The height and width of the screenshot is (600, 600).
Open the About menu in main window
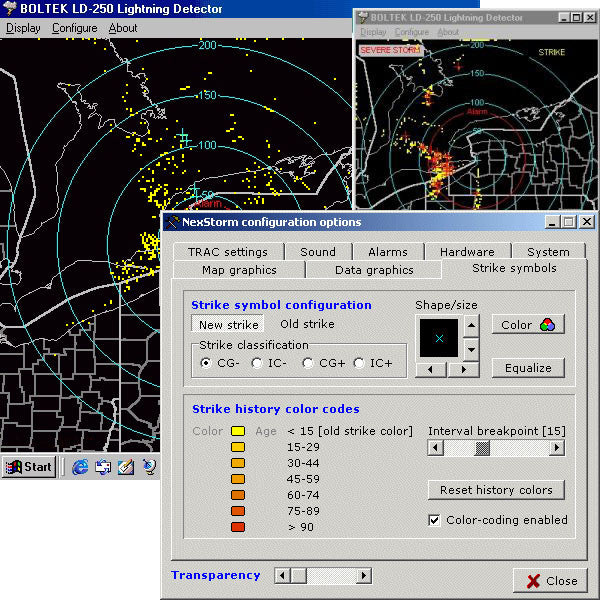point(123,28)
